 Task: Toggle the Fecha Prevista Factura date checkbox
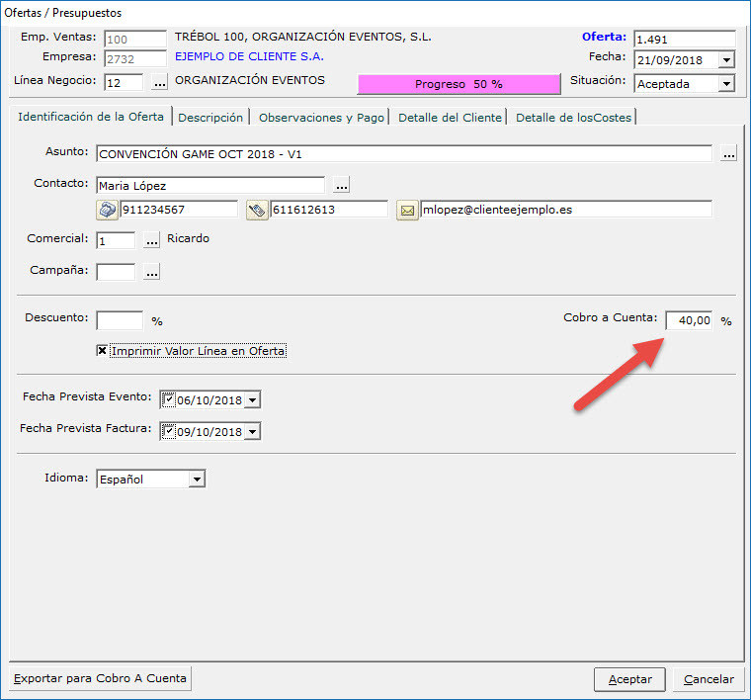coord(168,431)
